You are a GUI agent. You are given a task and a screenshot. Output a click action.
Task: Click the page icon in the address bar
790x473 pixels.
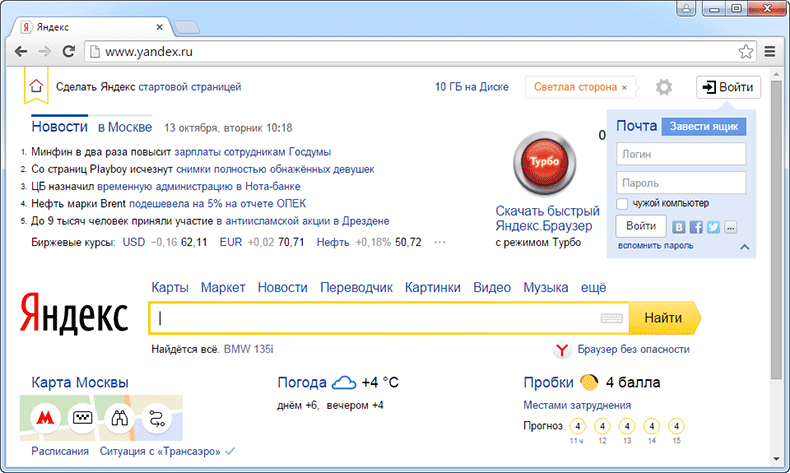pos(95,51)
